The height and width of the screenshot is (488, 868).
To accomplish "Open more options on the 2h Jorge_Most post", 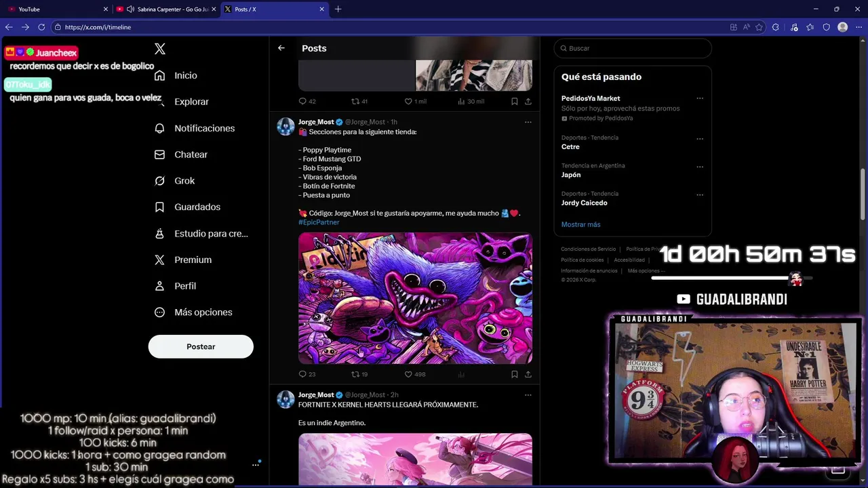I will pyautogui.click(x=528, y=394).
